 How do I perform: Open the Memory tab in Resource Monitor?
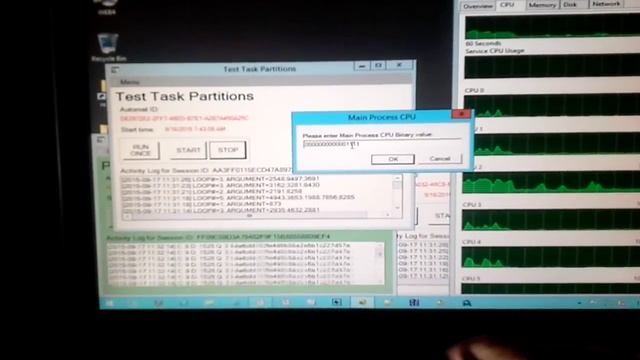[x=542, y=5]
